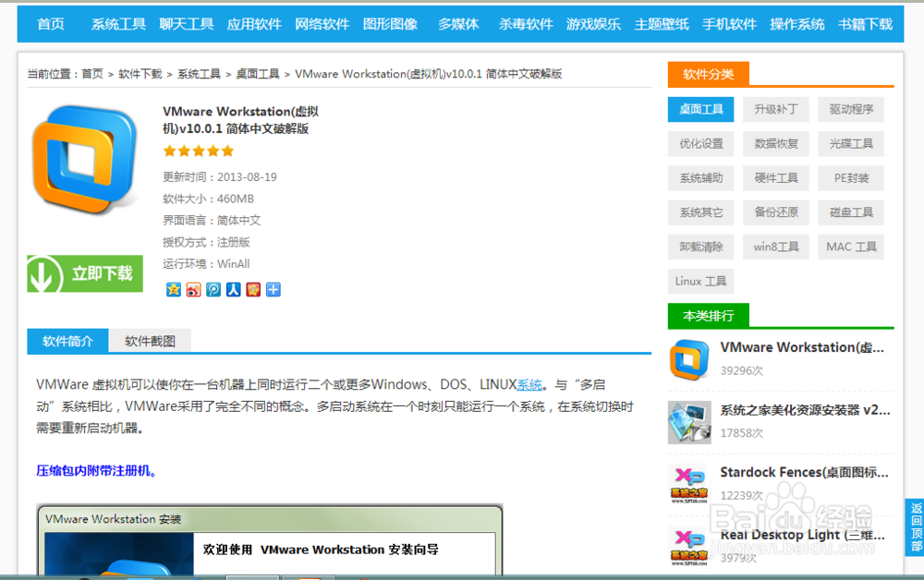924x580 pixels.
Task: Select the 驱动程序 category
Action: click(851, 110)
